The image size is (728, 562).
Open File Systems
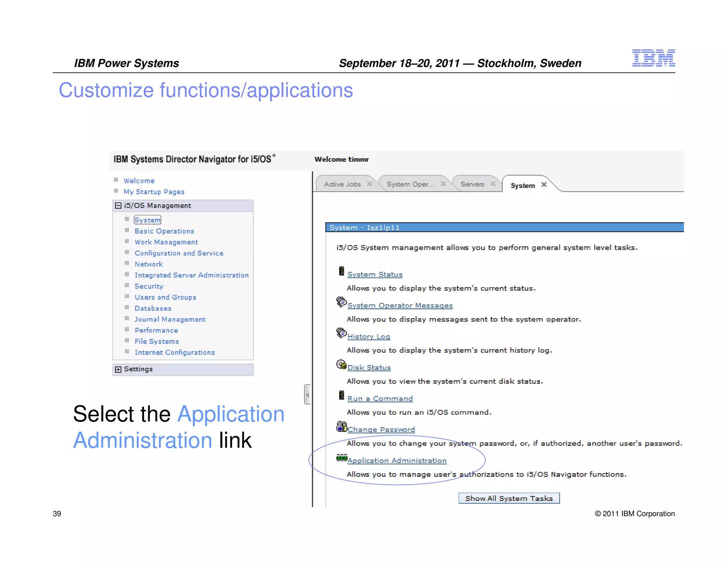(x=157, y=341)
